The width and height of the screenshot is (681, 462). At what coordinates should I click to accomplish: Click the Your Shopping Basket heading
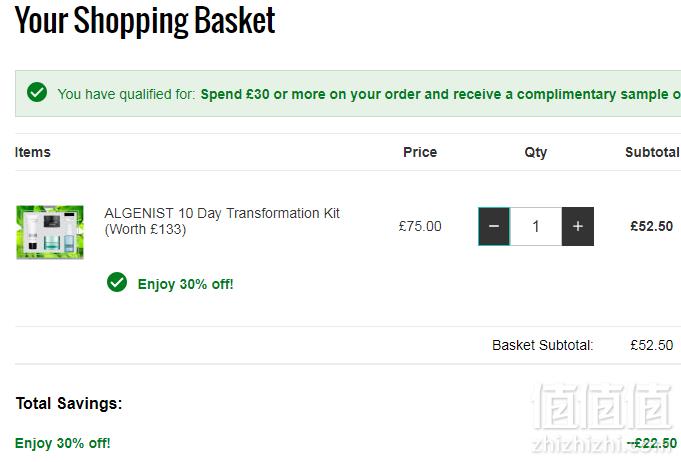pos(145,20)
